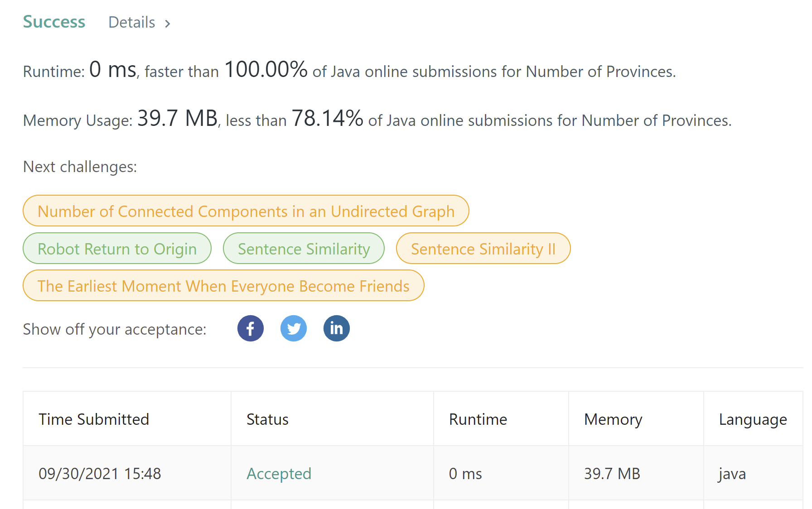Share acceptance on Twitter

pos(293,328)
